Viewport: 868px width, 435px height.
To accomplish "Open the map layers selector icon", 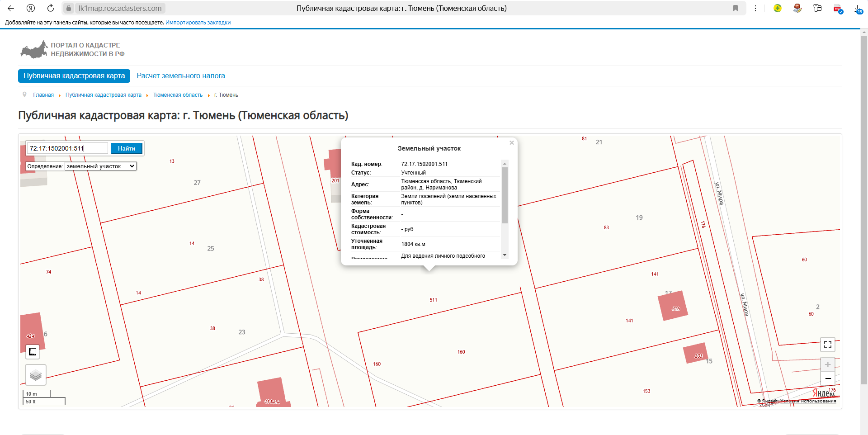I will click(36, 375).
